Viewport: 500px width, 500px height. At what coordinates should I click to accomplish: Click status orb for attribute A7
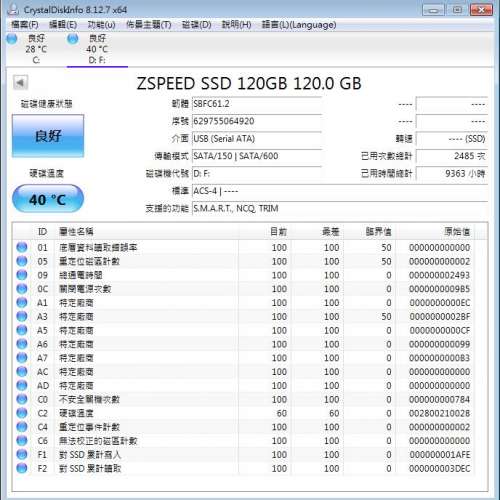click(22, 358)
